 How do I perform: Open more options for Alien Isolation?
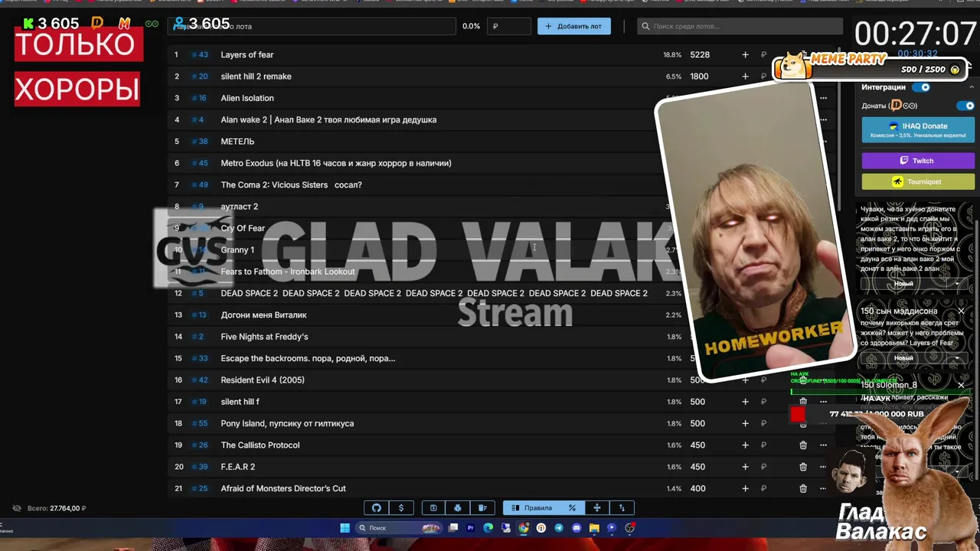[823, 98]
